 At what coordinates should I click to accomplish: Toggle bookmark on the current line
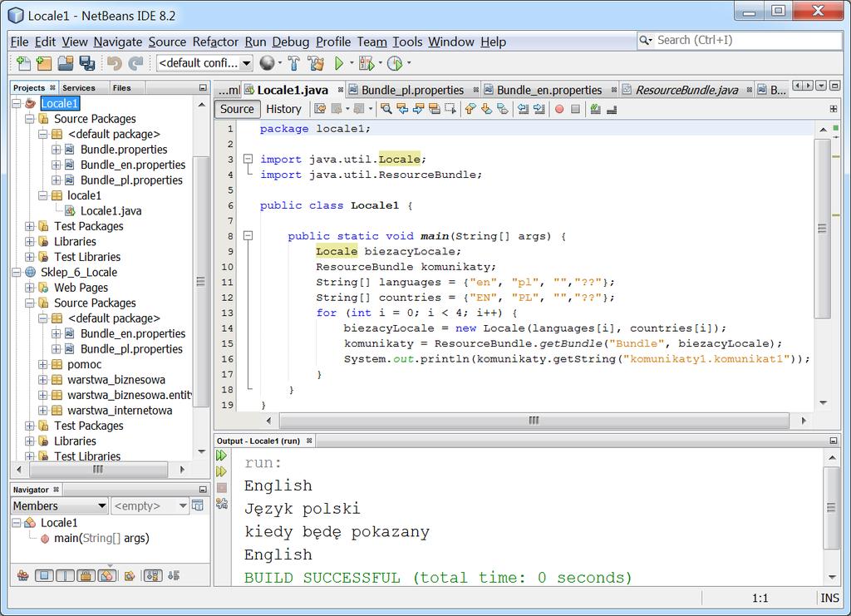(503, 109)
